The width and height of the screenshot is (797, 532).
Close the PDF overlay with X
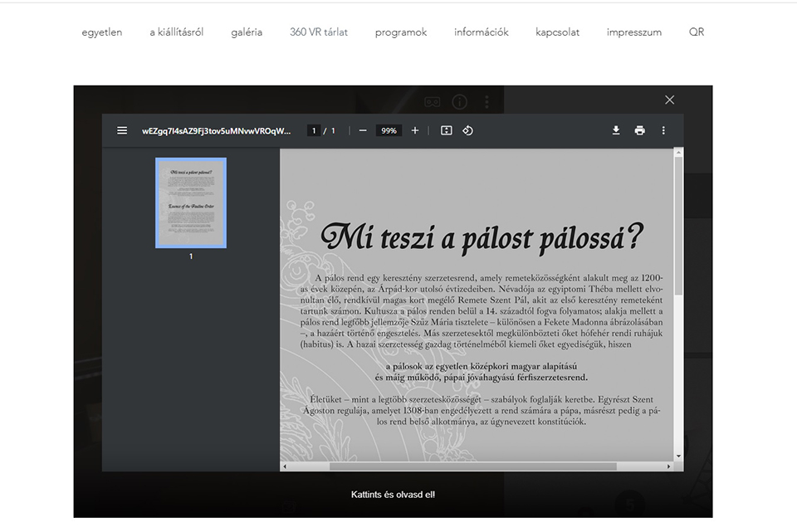(670, 100)
